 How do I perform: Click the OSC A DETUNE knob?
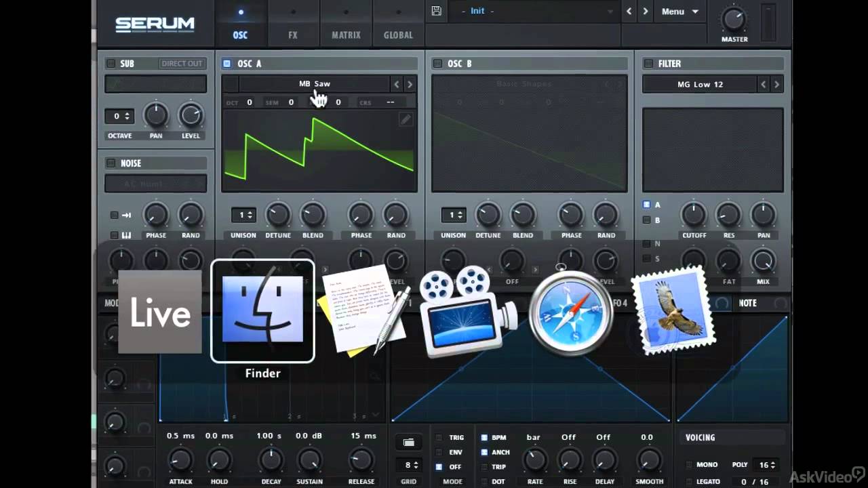click(278, 215)
